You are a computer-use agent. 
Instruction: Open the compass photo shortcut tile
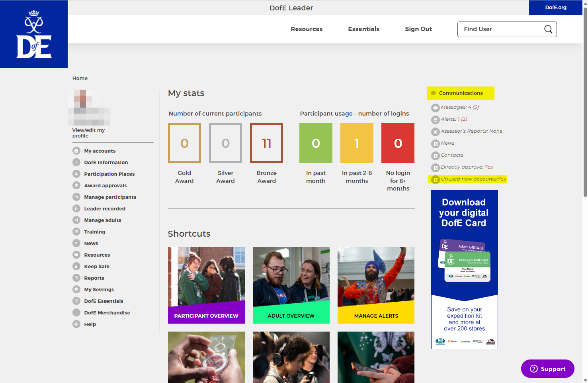coord(206,357)
